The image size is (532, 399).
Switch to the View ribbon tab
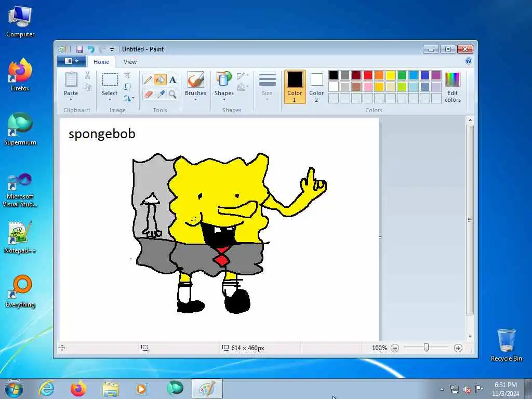coord(130,62)
